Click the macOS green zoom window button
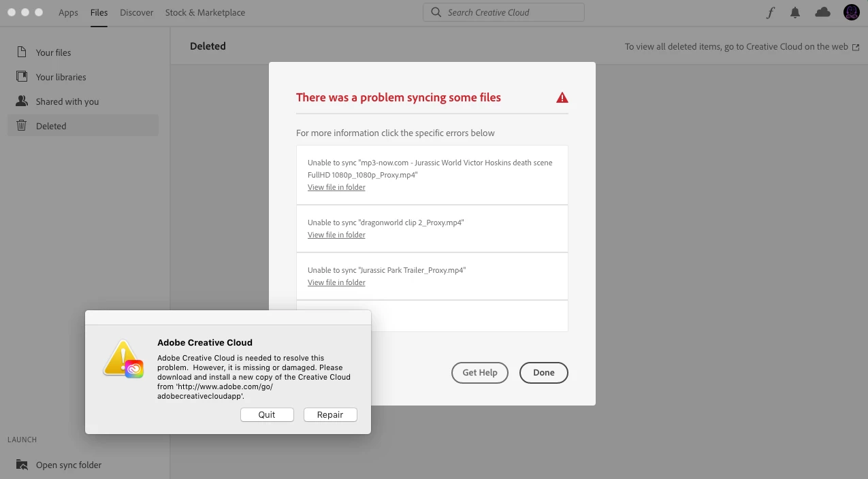 (39, 12)
